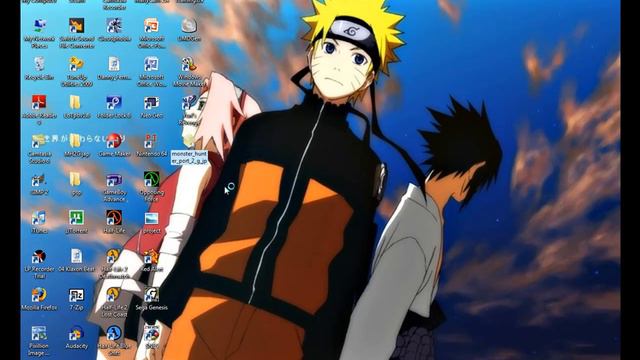
Task: Open the My Network Places icon
Action: 39,33
